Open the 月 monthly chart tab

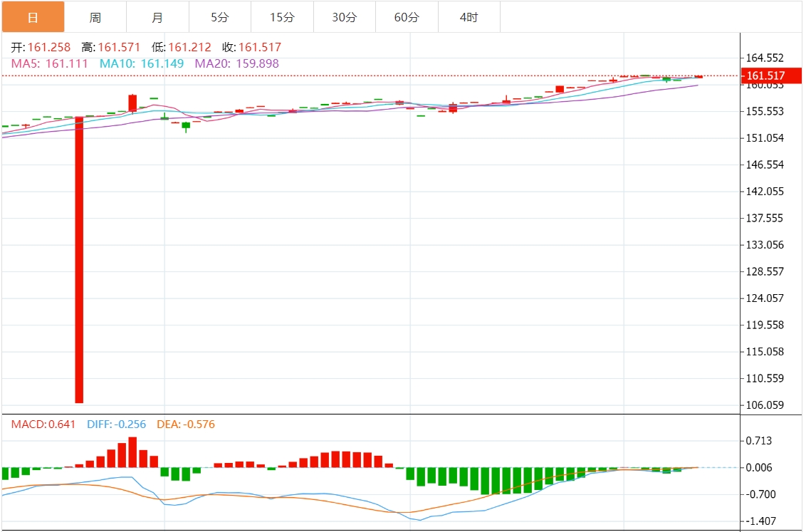point(157,18)
